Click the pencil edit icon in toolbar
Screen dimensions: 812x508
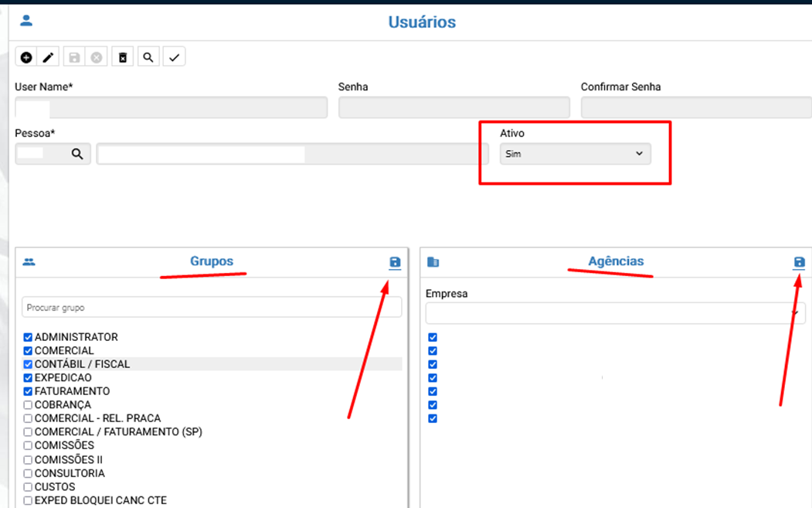pos(49,57)
